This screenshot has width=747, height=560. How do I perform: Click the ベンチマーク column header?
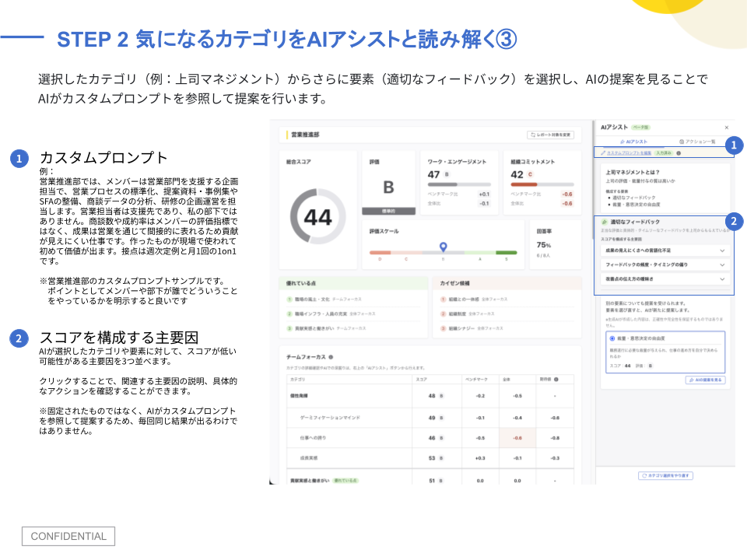tap(476, 380)
